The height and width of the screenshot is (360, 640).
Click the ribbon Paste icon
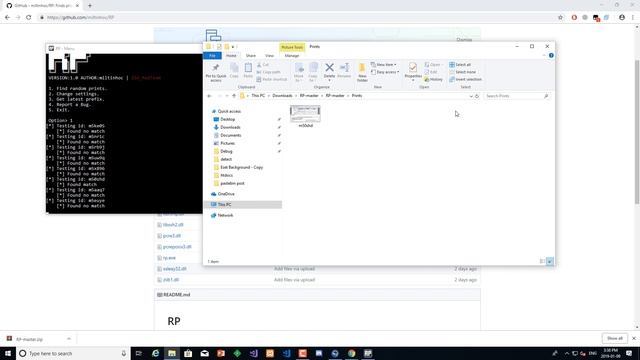248,70
